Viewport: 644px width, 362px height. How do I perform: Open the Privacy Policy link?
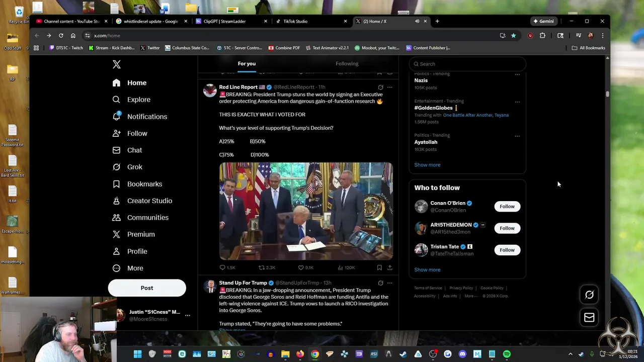[x=461, y=288]
